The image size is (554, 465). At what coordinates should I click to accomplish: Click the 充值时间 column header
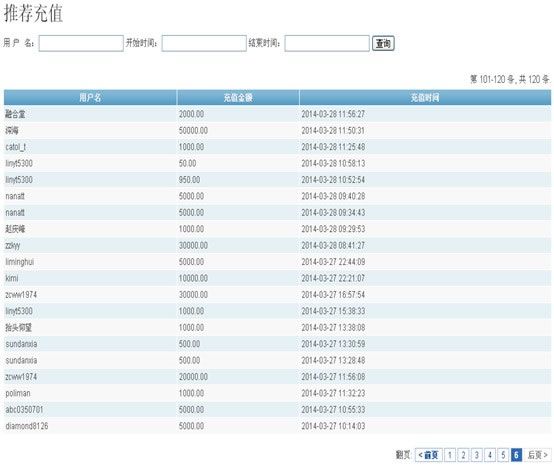pos(425,98)
